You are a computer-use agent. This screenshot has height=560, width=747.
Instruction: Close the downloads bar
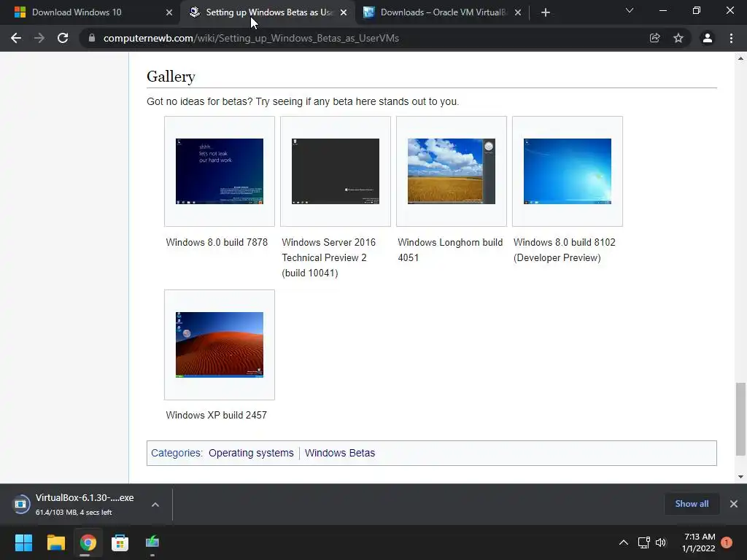(x=734, y=504)
